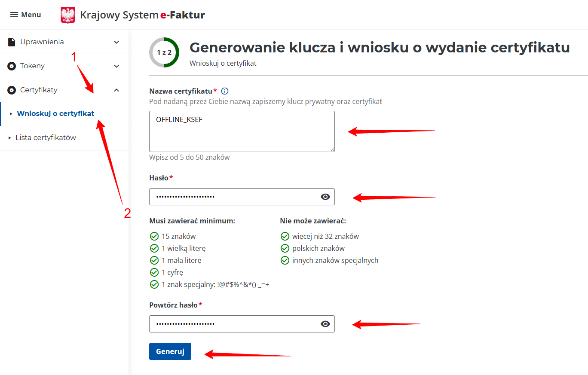Click the Certyfikaty circle icon
Image resolution: width=588 pixels, height=375 pixels.
click(12, 90)
